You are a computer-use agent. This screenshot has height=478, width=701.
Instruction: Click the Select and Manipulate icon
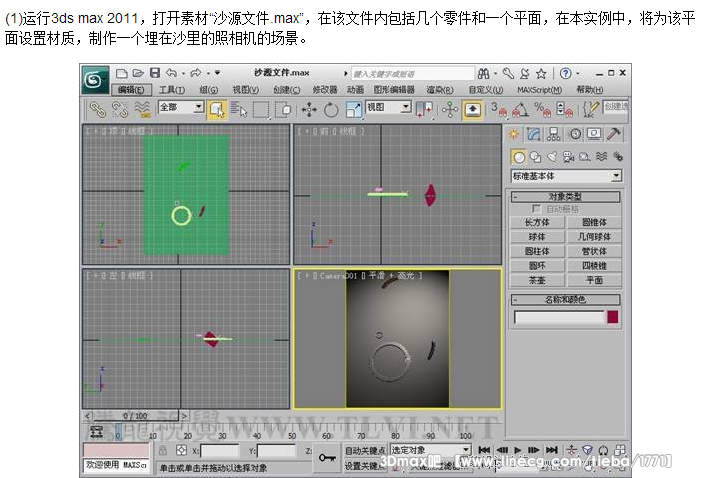click(450, 110)
